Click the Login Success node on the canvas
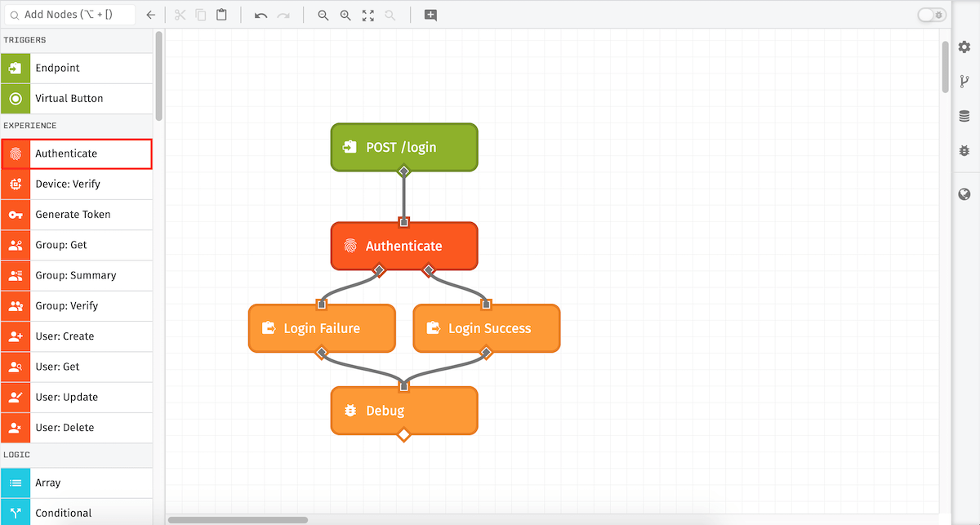The height and width of the screenshot is (525, 980). click(487, 328)
